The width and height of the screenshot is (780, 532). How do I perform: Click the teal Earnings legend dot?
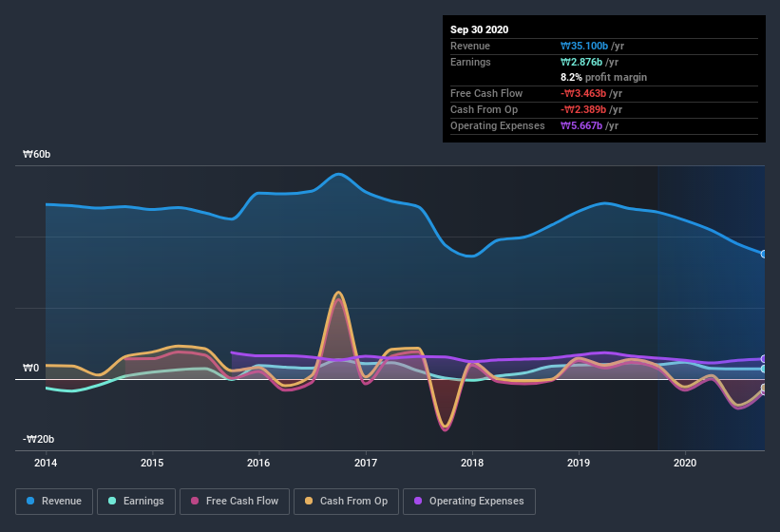(x=113, y=501)
